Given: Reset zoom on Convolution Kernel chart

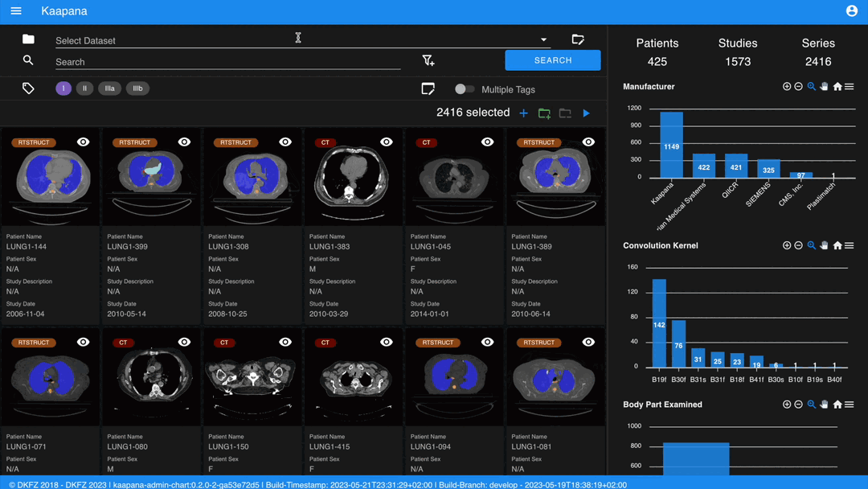Looking at the screenshot, I should [837, 245].
